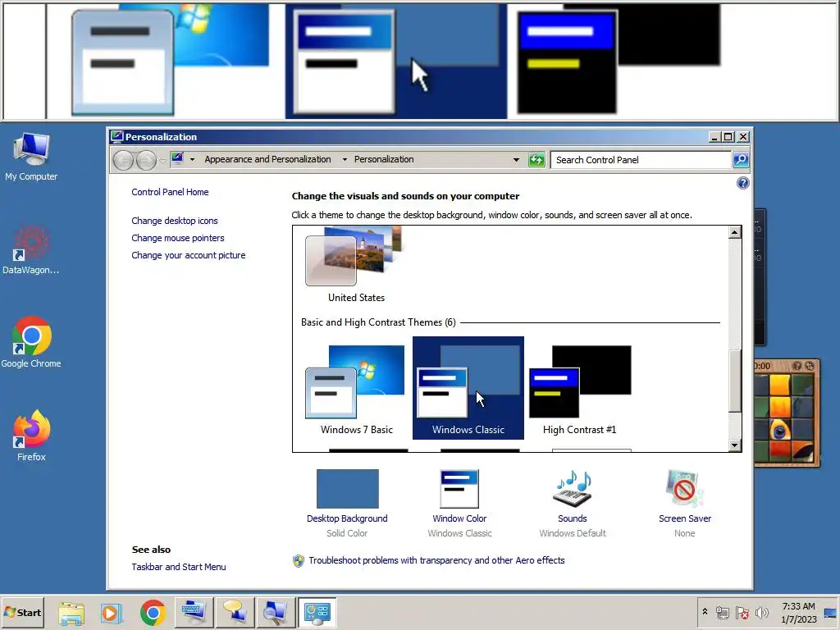Open Window Color settings
Image resolution: width=840 pixels, height=630 pixels.
coord(459,503)
